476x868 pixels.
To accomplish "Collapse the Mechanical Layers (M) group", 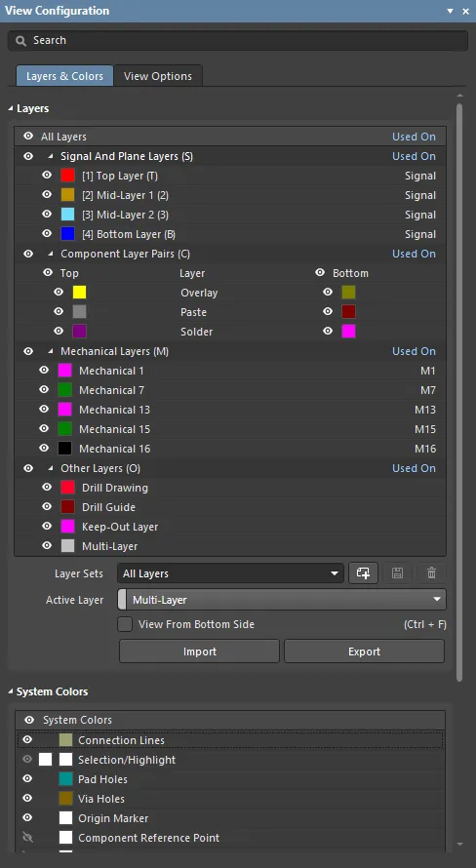I will pyautogui.click(x=51, y=351).
